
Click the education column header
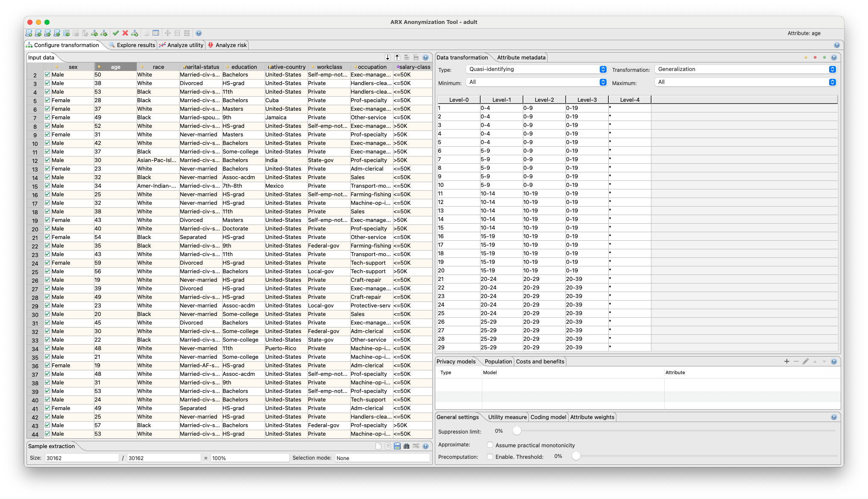pyautogui.click(x=244, y=67)
